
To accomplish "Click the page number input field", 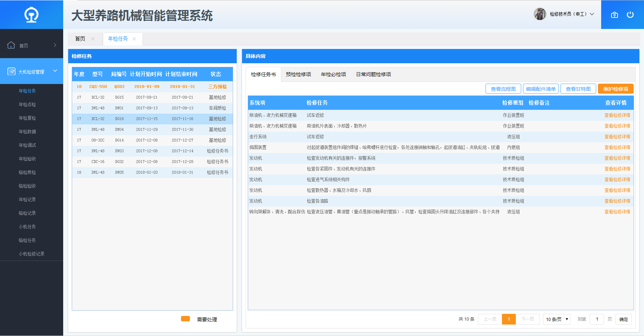I will [x=597, y=319].
